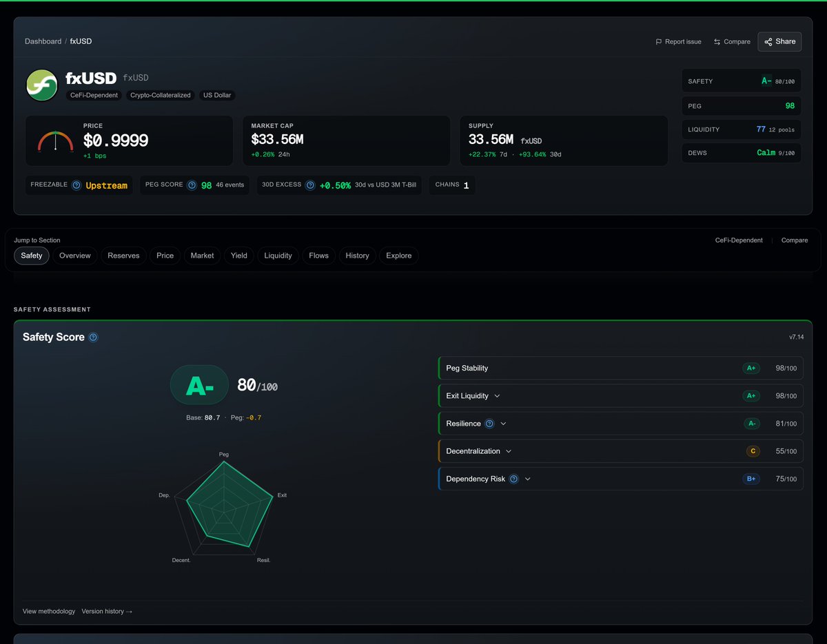Open the DEWS Calm summary card
This screenshot has height=644, width=827.
[x=742, y=153]
